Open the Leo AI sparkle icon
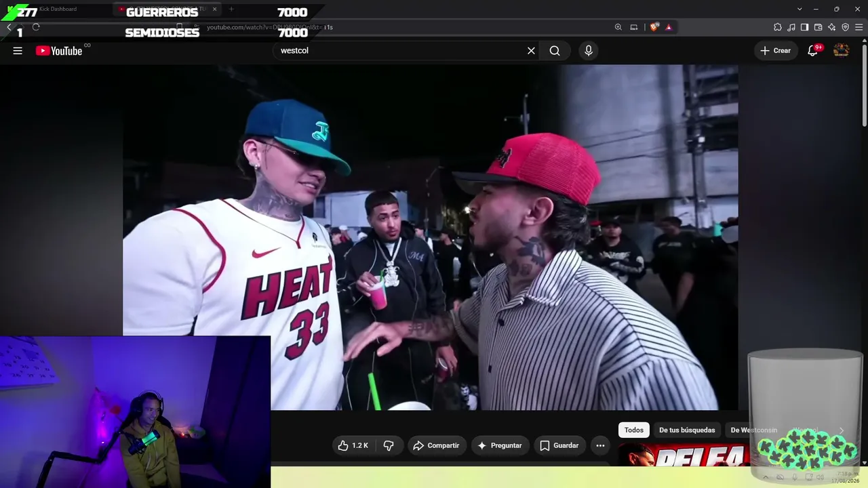The width and height of the screenshot is (868, 488). click(x=831, y=27)
